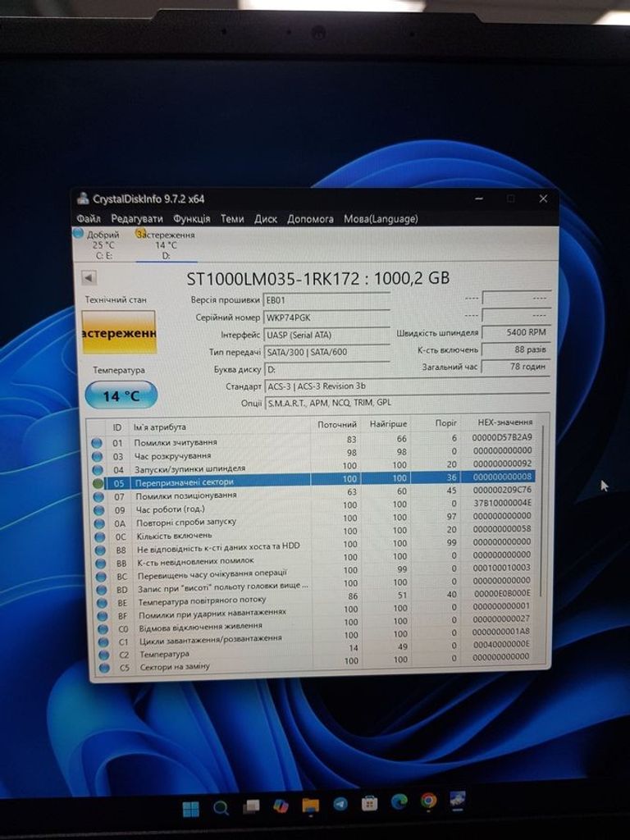Viewport: 630px width, 840px height.
Task: Open the Редагувати menu
Action: tap(137, 218)
